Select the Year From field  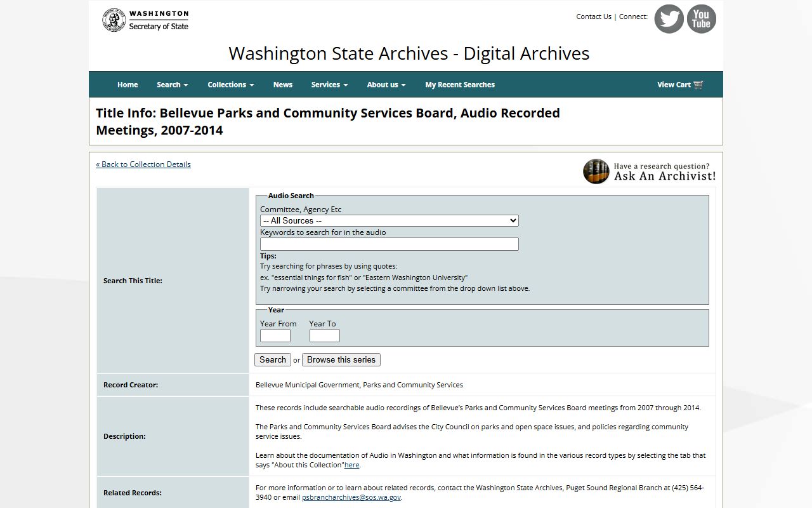click(275, 335)
